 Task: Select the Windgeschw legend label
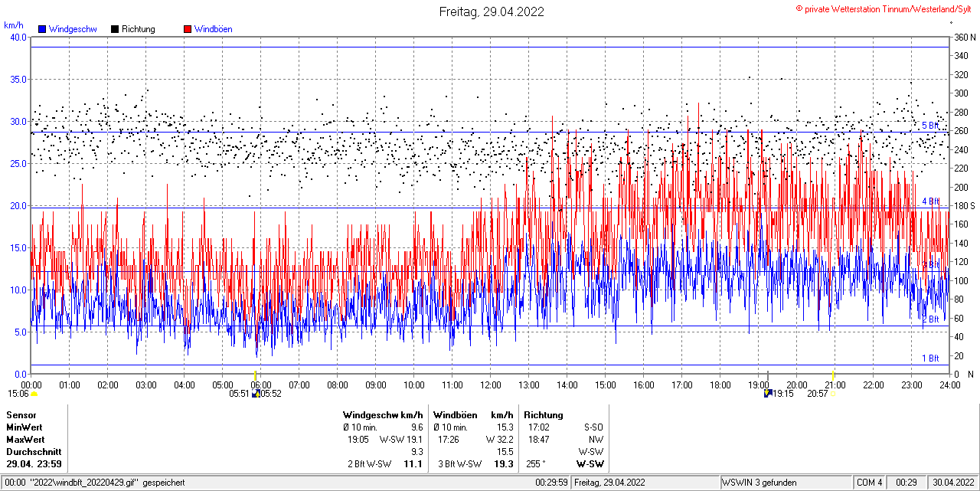point(73,29)
